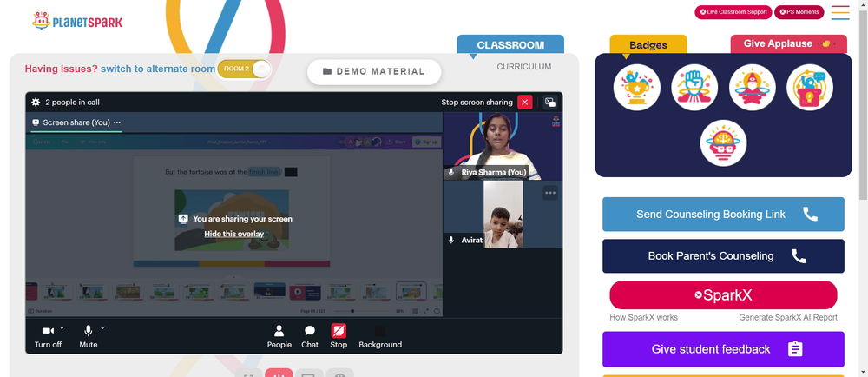Click the '2 people in call' text

pos(72,102)
